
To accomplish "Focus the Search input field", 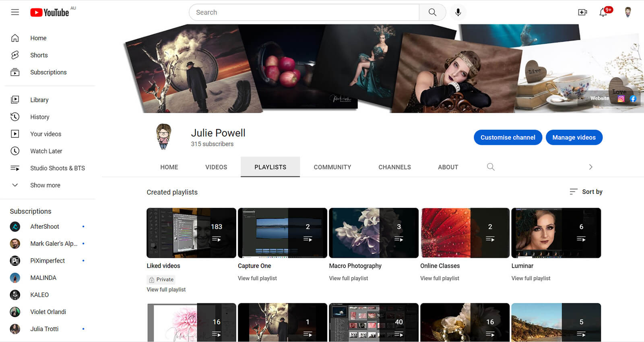I will [x=304, y=12].
